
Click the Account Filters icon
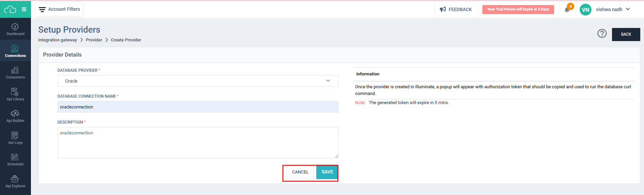[x=42, y=10]
